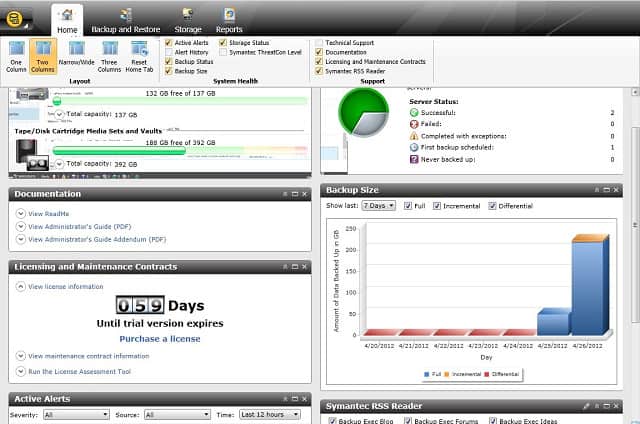Screen dimensions: 640x424
Task: Expand View maintenance contract information
Action: (20, 356)
